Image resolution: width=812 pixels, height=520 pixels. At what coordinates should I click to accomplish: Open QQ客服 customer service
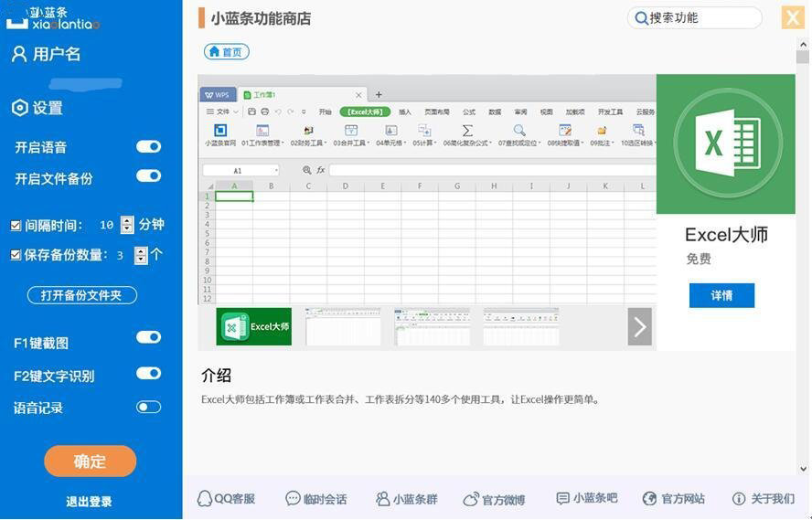click(226, 499)
